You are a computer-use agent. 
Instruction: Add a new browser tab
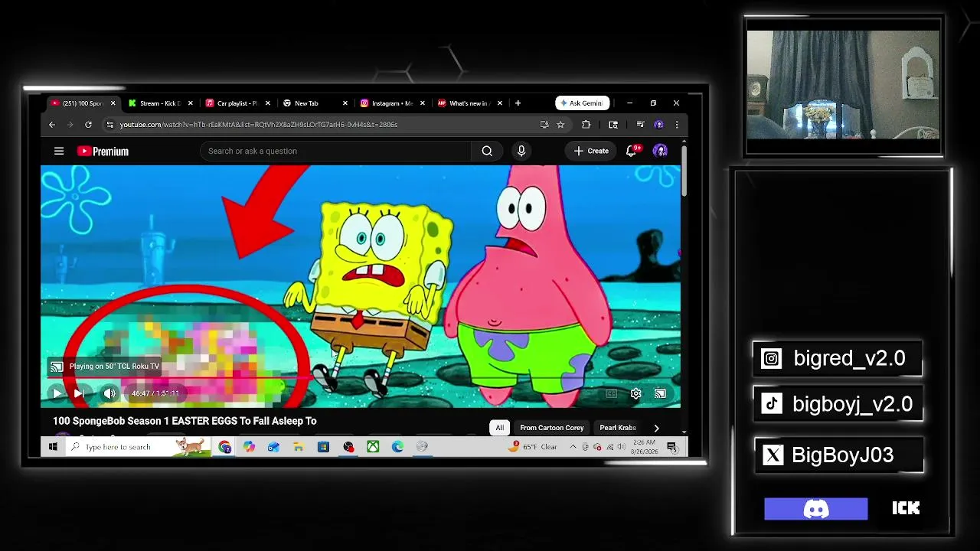pyautogui.click(x=518, y=103)
